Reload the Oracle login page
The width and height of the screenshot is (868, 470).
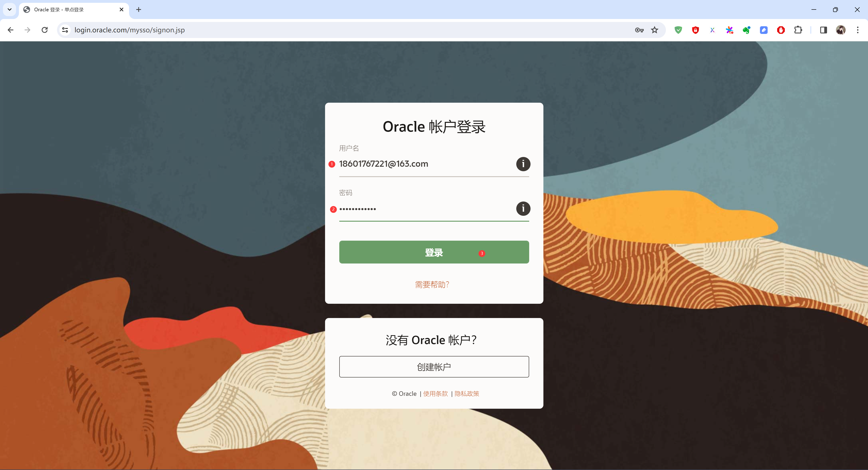point(45,30)
